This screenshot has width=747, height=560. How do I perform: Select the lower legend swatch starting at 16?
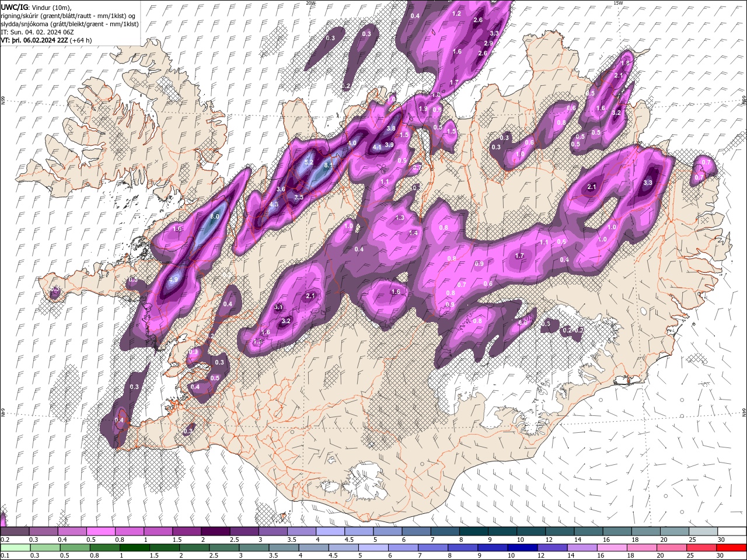click(612, 547)
